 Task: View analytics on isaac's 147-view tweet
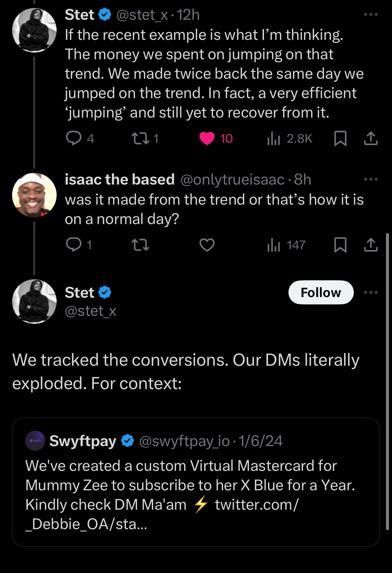(274, 245)
